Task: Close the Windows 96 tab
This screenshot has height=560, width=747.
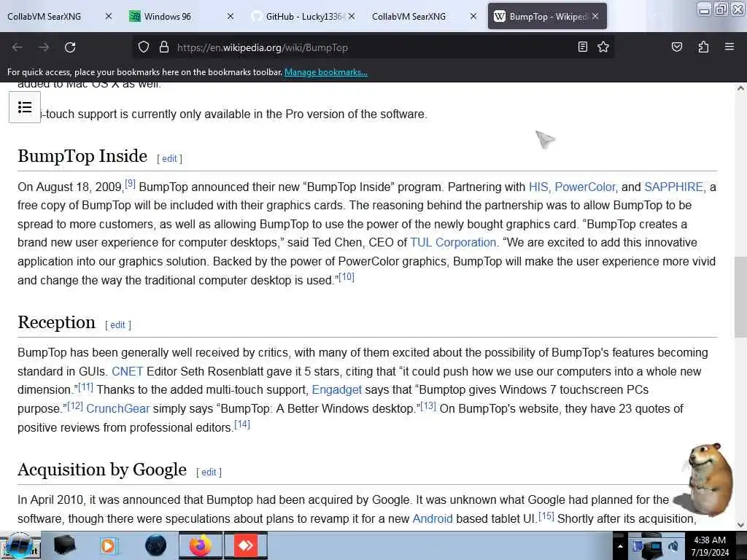Action: 231,16
